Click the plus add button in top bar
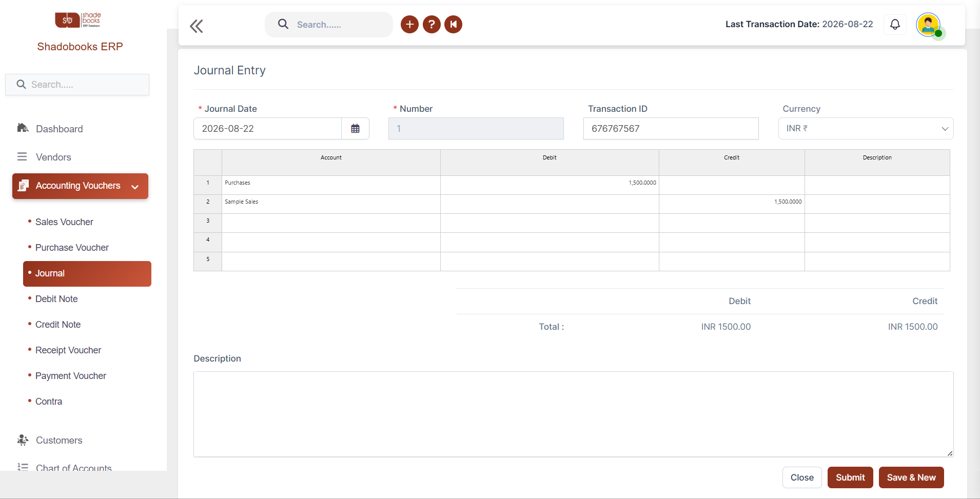 [x=409, y=24]
